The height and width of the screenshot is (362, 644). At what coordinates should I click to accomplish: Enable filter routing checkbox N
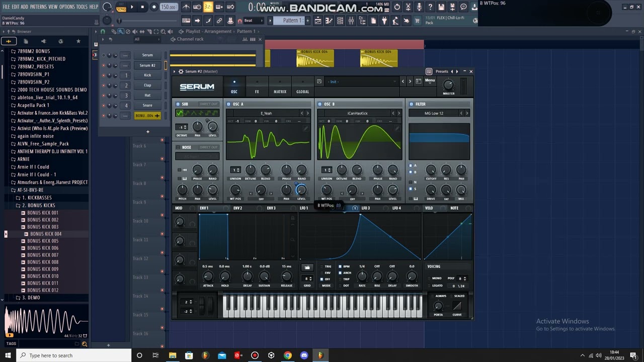point(411,182)
